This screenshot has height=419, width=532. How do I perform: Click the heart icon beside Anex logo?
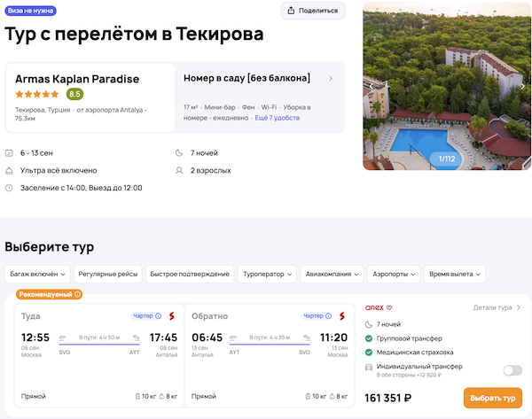pos(388,307)
